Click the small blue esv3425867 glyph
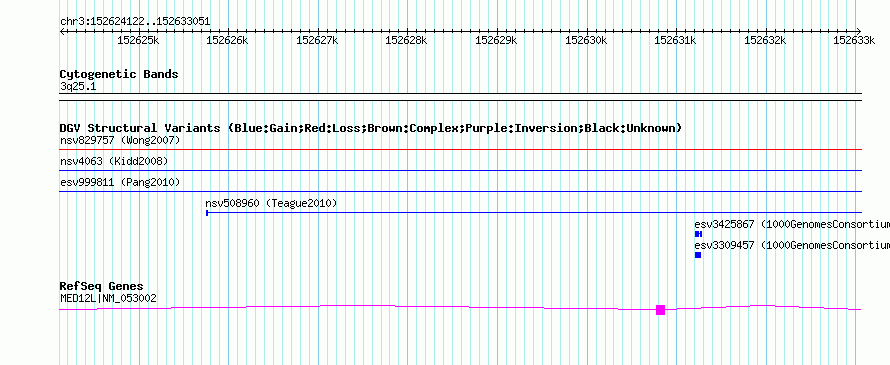Viewport: 890px width, 365px height. pos(698,234)
